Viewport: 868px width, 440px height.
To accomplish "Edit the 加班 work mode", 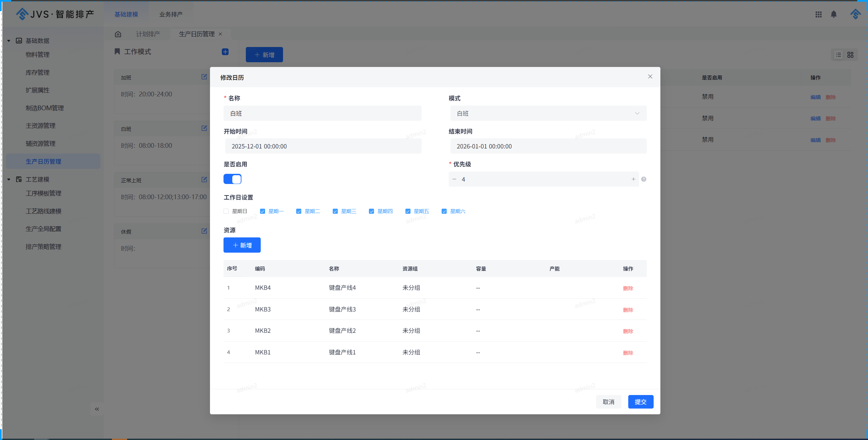I will point(204,77).
